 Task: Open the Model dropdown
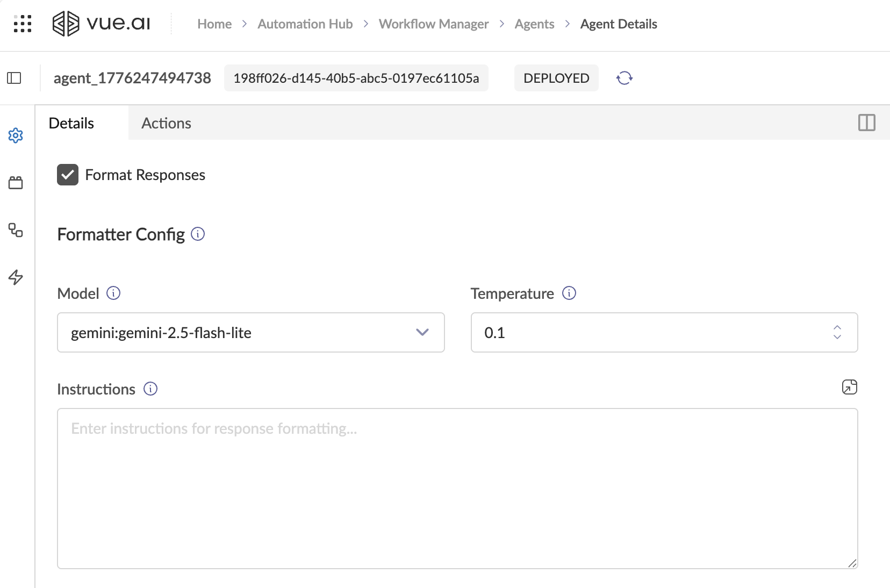pyautogui.click(x=251, y=333)
